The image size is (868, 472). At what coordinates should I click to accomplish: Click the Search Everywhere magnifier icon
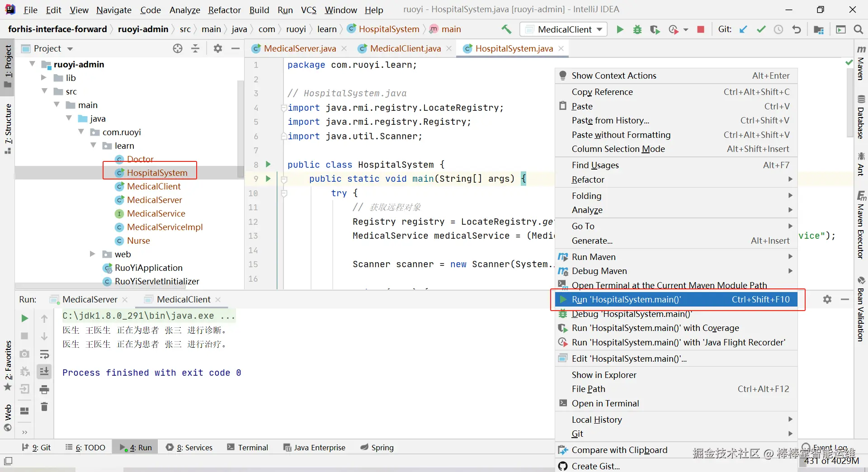(x=858, y=29)
